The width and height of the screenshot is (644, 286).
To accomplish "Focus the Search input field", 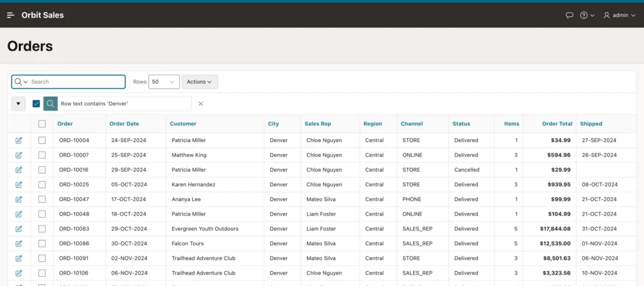I will [77, 82].
